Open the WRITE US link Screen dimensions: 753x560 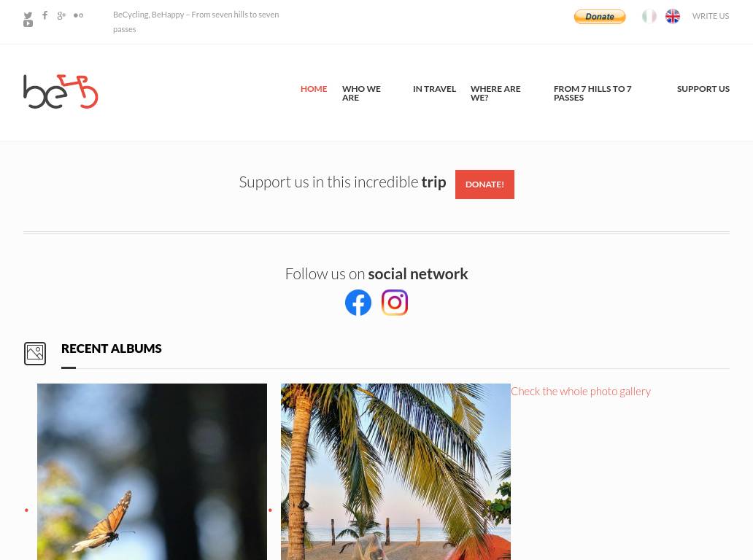710,16
